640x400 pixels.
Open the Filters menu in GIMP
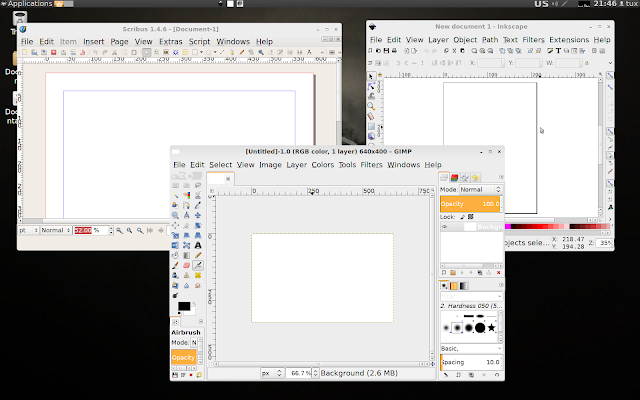click(371, 164)
